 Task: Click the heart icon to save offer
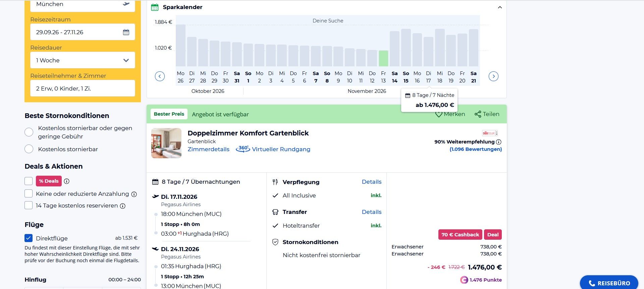click(x=438, y=114)
